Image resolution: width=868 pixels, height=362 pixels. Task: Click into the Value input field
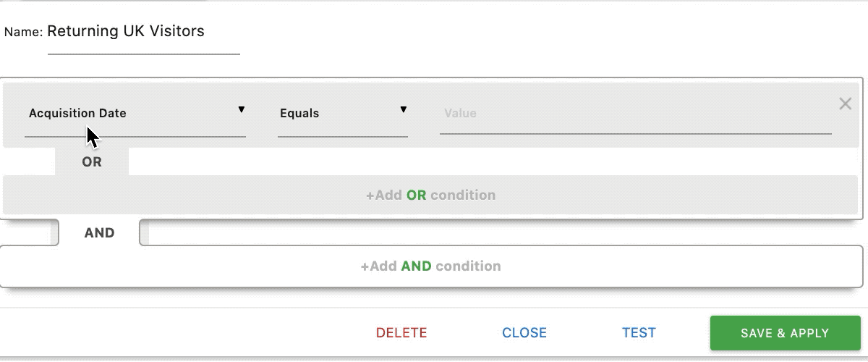(636, 114)
